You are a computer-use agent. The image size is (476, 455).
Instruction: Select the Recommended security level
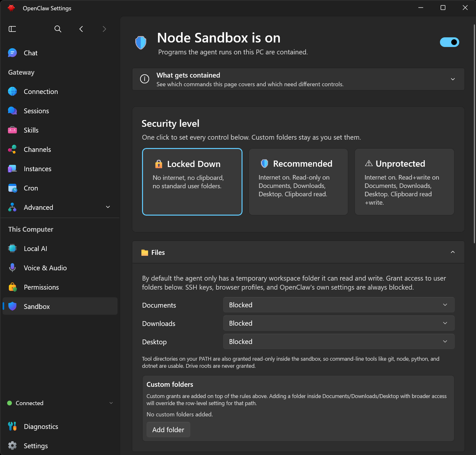(298, 182)
